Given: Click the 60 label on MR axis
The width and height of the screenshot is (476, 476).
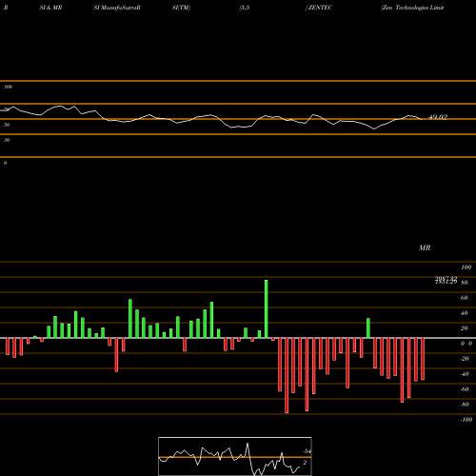Looking at the screenshot, I should click(x=464, y=298).
